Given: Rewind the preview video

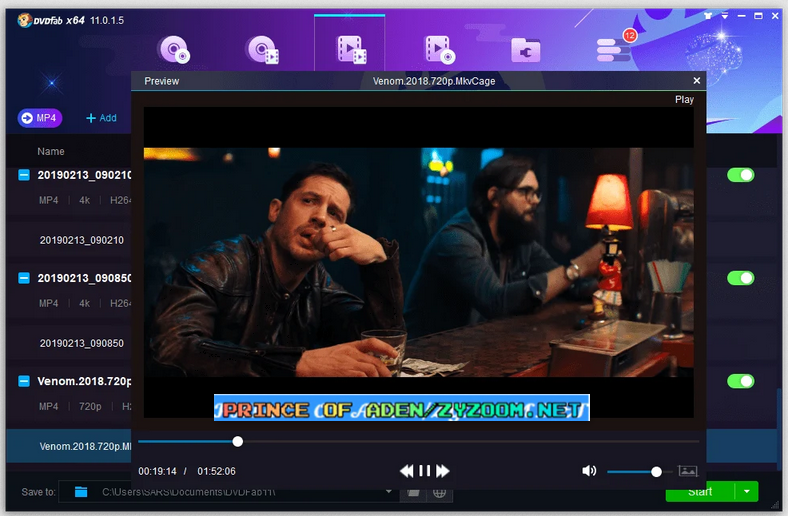Looking at the screenshot, I should 407,471.
